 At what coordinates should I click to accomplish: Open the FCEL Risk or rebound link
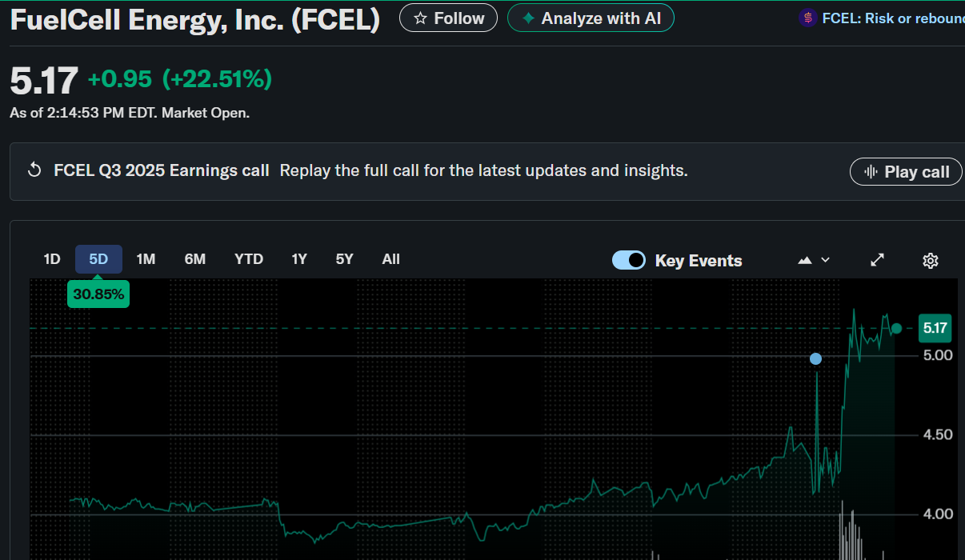tap(893, 18)
